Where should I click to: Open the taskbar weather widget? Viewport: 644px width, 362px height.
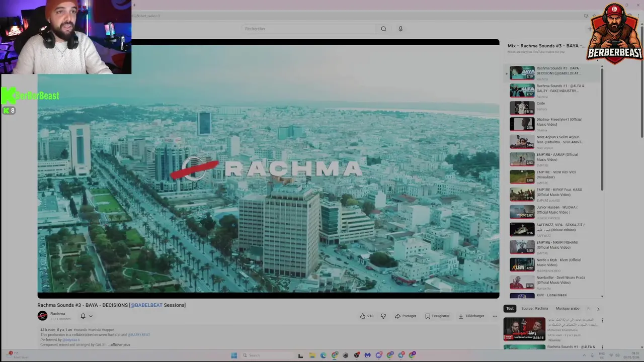tap(18, 355)
